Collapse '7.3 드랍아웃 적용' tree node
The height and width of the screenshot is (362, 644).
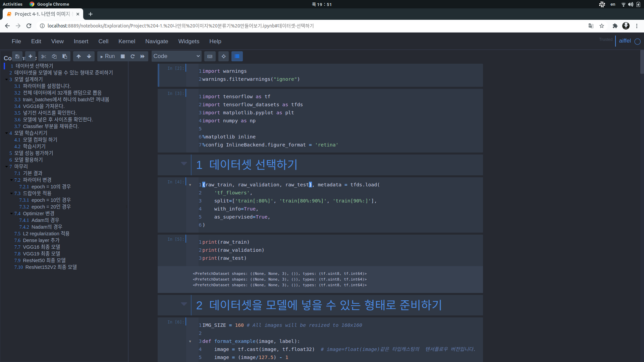point(11,194)
